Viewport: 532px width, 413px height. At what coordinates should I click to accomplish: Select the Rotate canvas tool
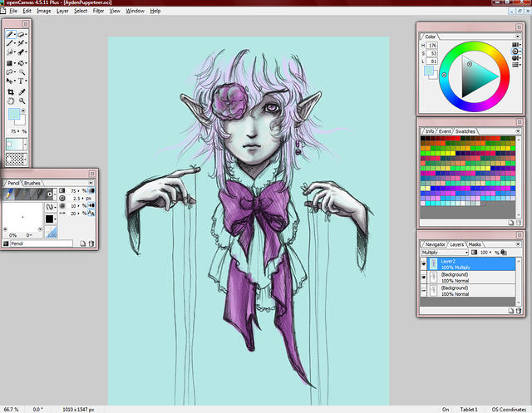(10, 101)
